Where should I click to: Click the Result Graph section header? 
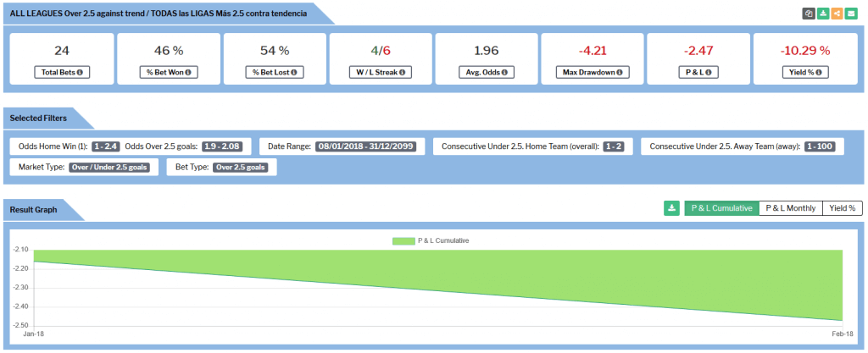(x=33, y=210)
